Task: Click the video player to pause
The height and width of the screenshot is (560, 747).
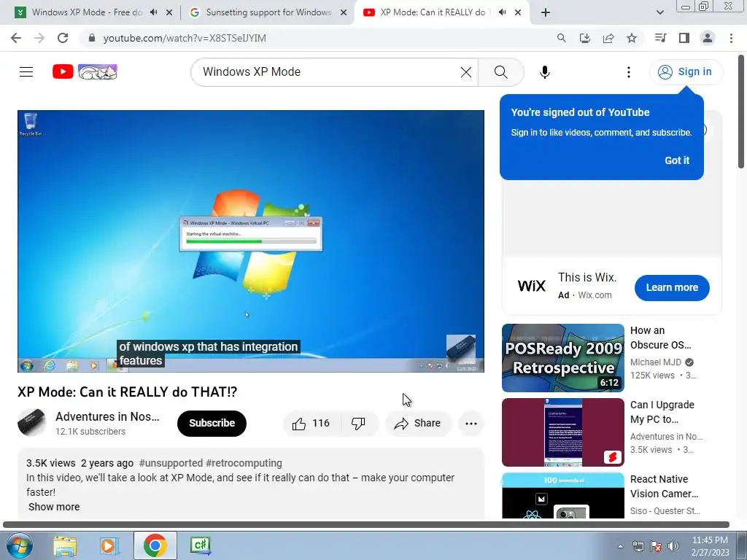Action: coord(251,241)
